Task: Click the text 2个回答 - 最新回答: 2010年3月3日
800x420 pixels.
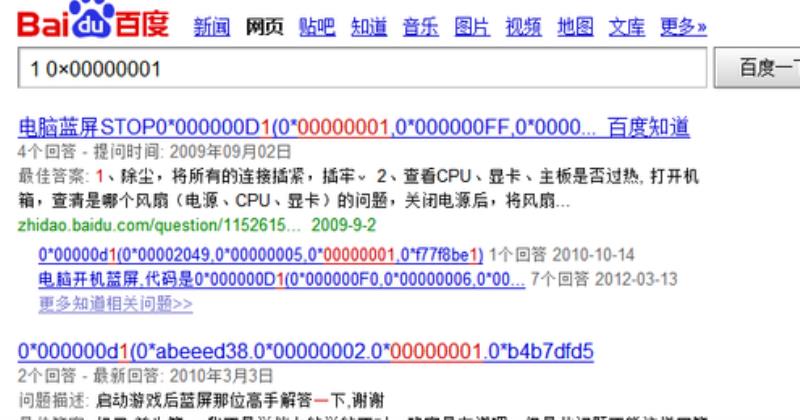Action: pyautogui.click(x=145, y=376)
